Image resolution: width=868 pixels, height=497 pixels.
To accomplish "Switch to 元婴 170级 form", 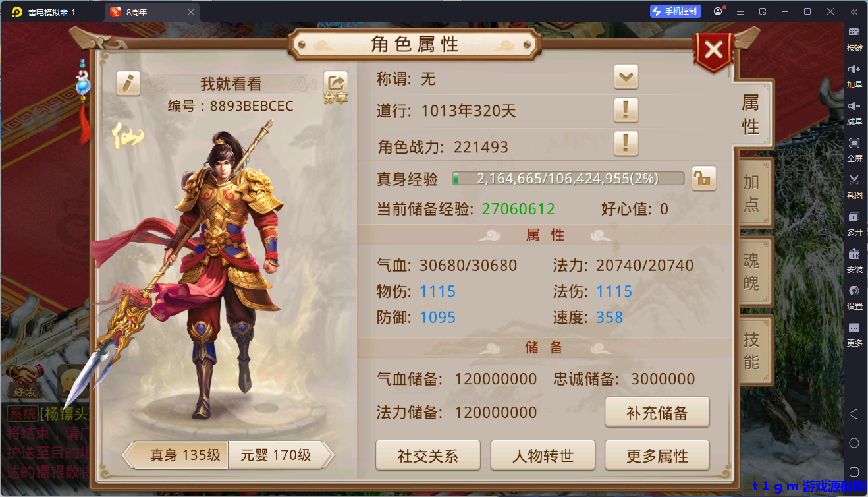I will click(277, 455).
